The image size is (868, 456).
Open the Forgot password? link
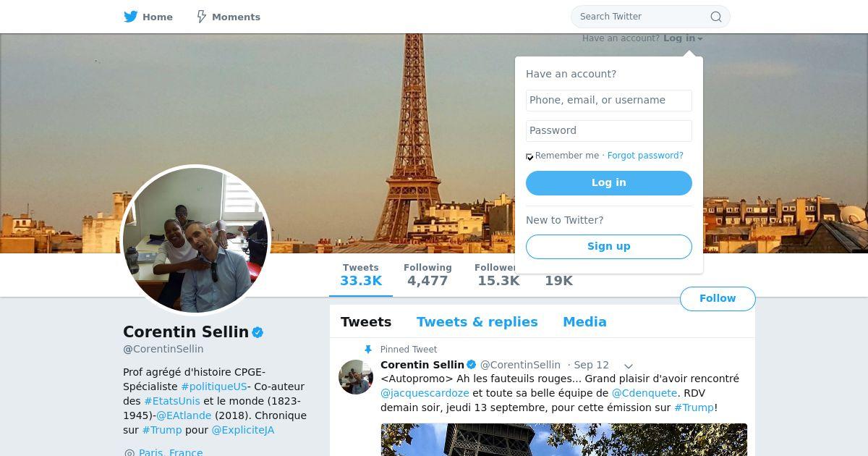click(x=645, y=156)
